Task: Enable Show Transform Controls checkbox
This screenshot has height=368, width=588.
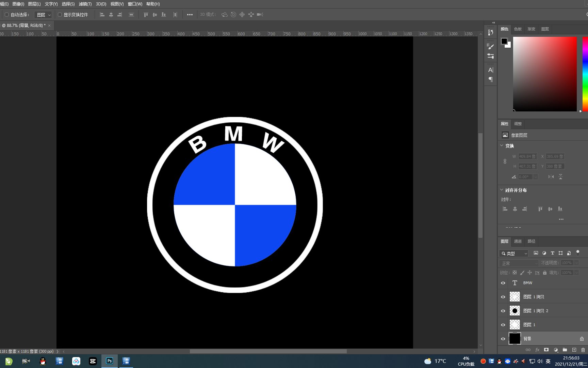Action: tap(60, 15)
